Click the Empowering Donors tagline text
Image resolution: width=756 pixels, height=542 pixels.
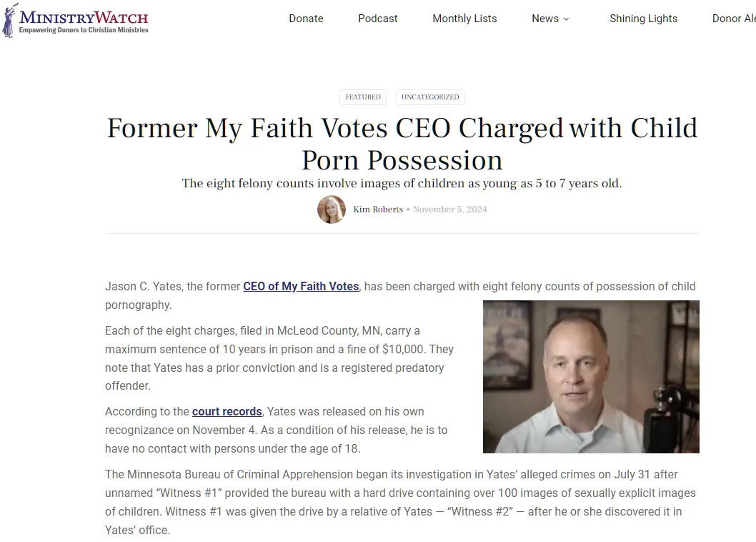coord(84,30)
